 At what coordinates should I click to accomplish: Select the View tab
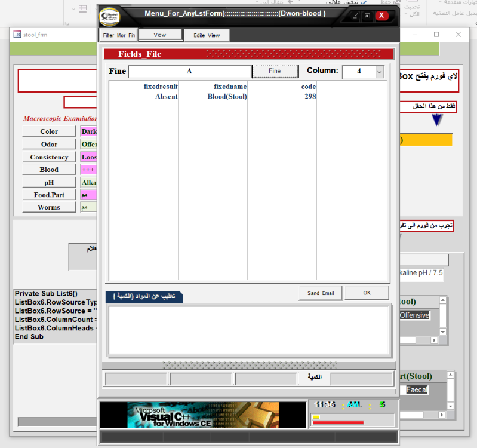(159, 35)
